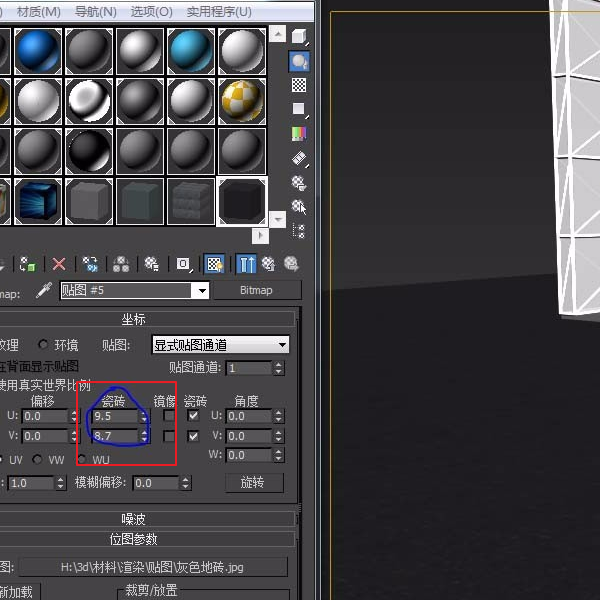The height and width of the screenshot is (600, 600).
Task: Click the Video Color Check icon
Action: [x=299, y=134]
